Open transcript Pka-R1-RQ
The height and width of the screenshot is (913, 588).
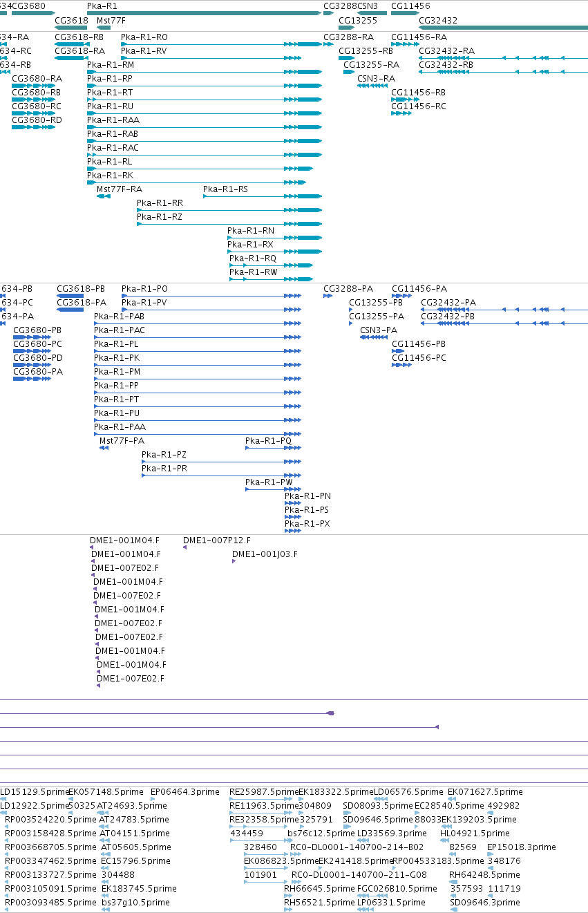pos(253,258)
